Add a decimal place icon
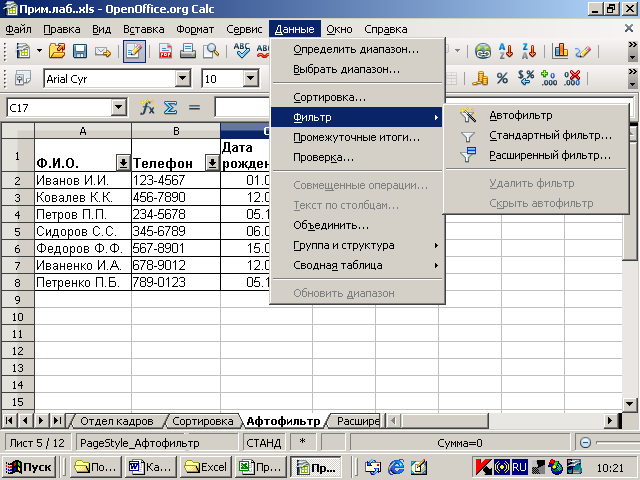 pos(549,78)
